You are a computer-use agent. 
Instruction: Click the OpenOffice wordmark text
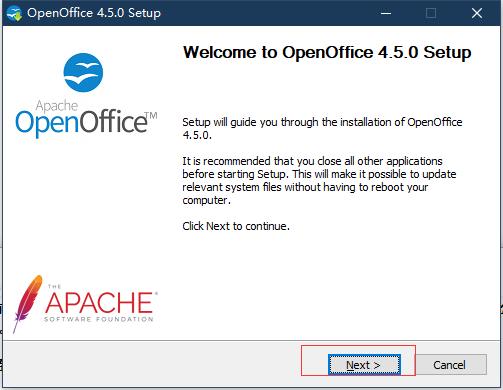click(x=81, y=124)
